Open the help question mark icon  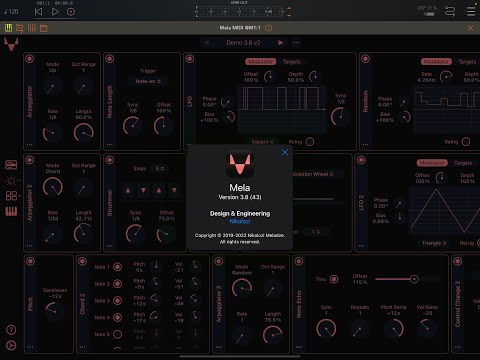click(x=11, y=330)
